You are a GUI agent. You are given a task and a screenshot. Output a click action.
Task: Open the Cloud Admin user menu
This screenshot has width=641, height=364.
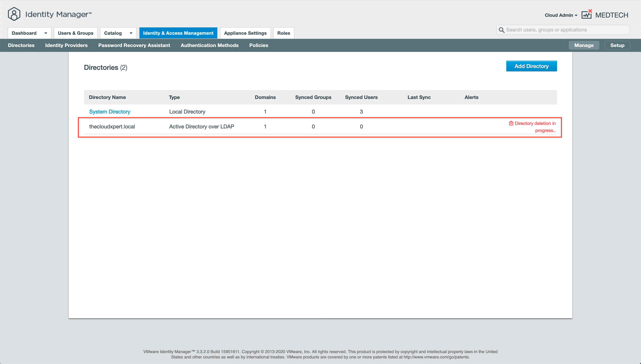pyautogui.click(x=561, y=15)
